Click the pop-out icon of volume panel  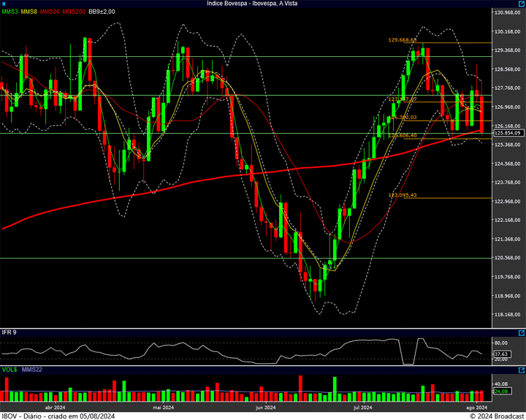(520, 370)
